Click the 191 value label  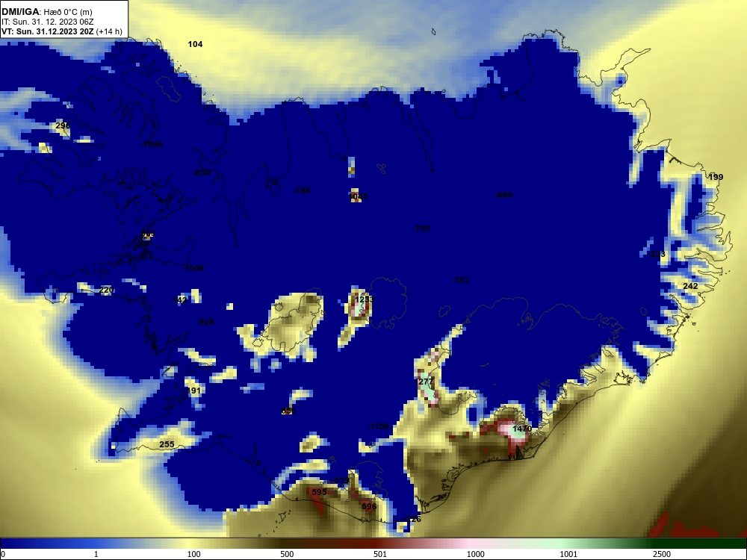point(193,391)
